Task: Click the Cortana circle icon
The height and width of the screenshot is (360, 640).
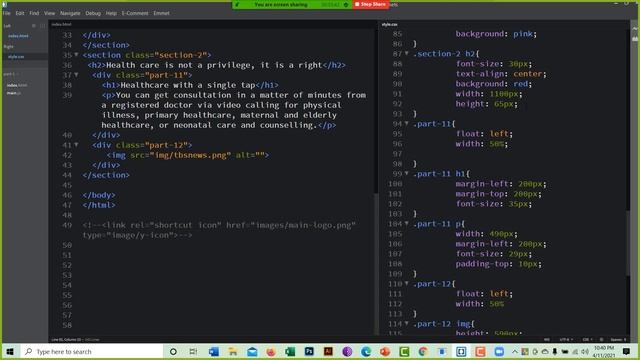Action: tap(173, 351)
